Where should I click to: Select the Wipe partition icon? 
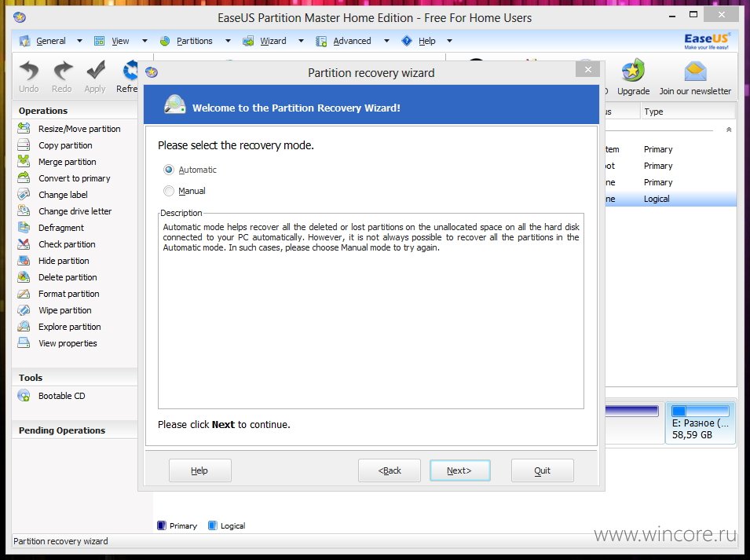click(24, 310)
